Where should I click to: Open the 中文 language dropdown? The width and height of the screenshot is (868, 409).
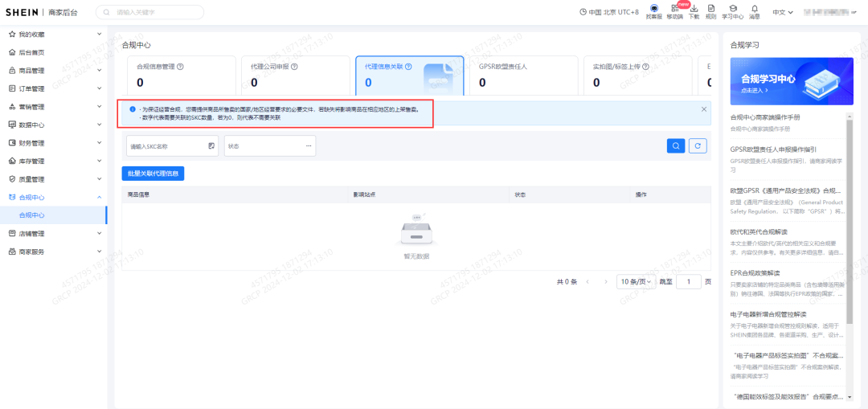pos(783,12)
